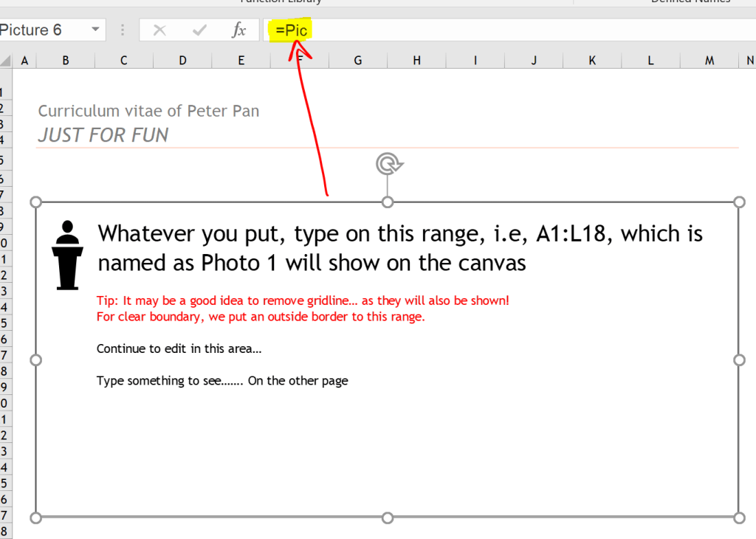Viewport: 756px width, 539px height.
Task: Select column K header
Action: click(x=592, y=61)
